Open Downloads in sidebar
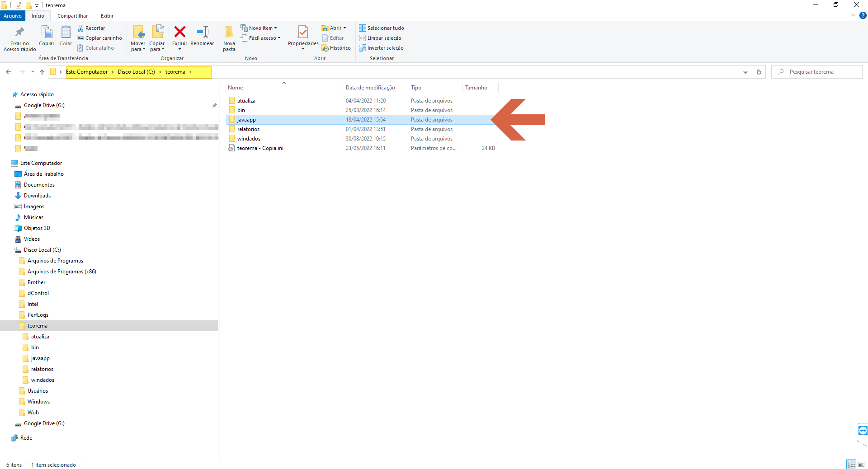868x469 pixels. click(x=38, y=196)
